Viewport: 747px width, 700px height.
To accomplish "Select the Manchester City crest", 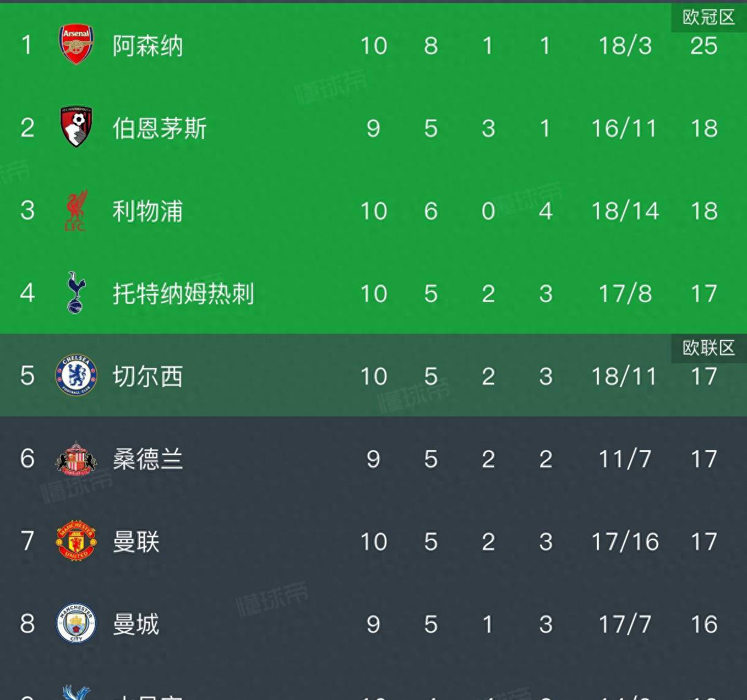I will (x=76, y=623).
